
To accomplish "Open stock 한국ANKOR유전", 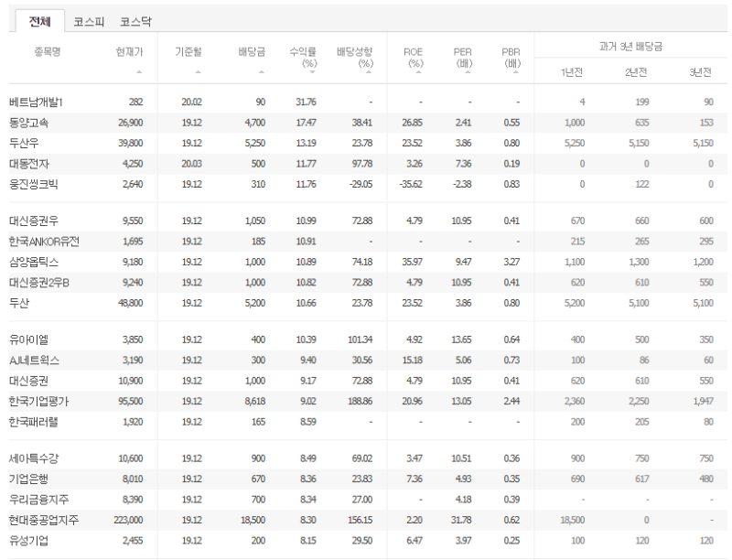I will 44,242.
